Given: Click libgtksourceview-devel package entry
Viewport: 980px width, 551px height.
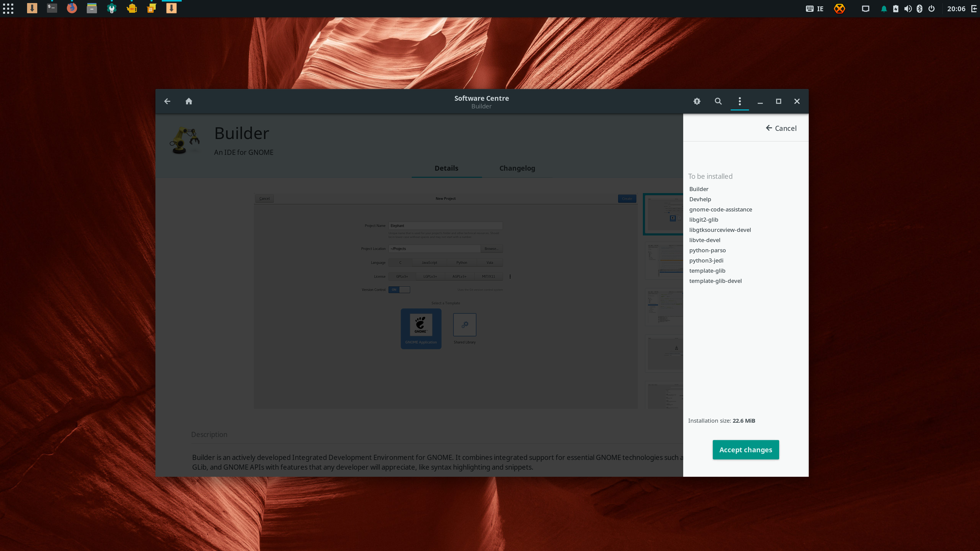Looking at the screenshot, I should (x=720, y=230).
